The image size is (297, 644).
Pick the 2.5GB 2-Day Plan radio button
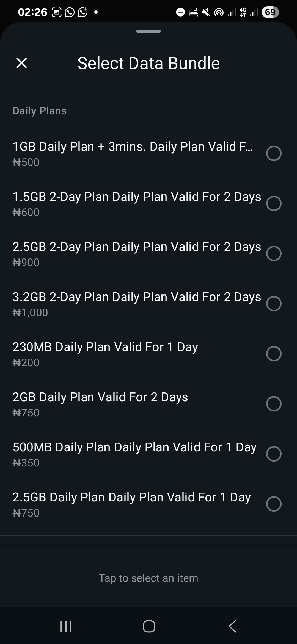(x=274, y=253)
